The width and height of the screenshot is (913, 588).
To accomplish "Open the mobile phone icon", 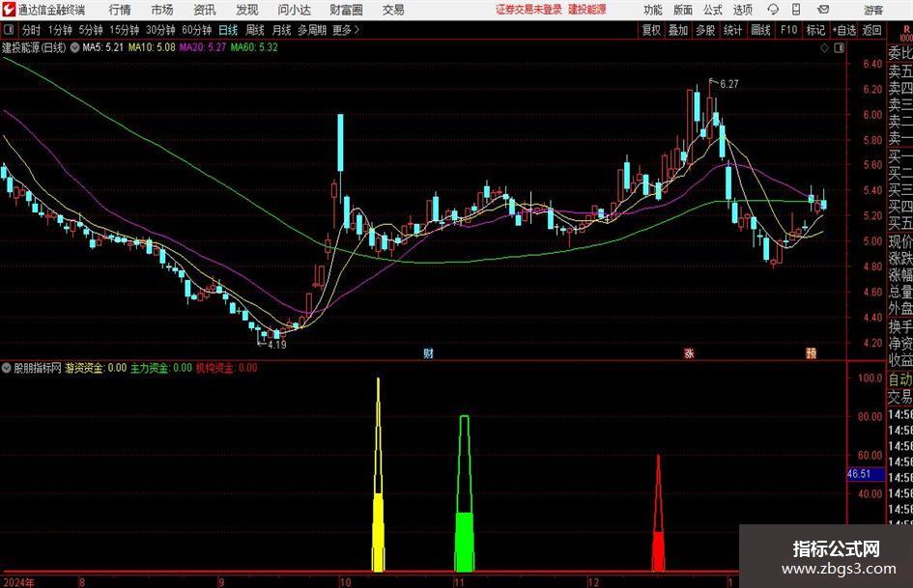I will pyautogui.click(x=796, y=10).
